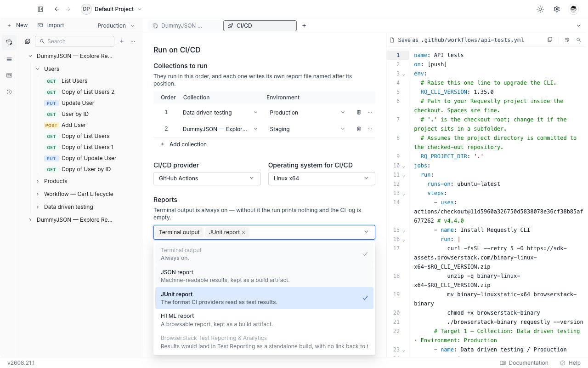Collapse the left sidebar panel icon
Screen dimensions: 588x368
click(x=40, y=9)
